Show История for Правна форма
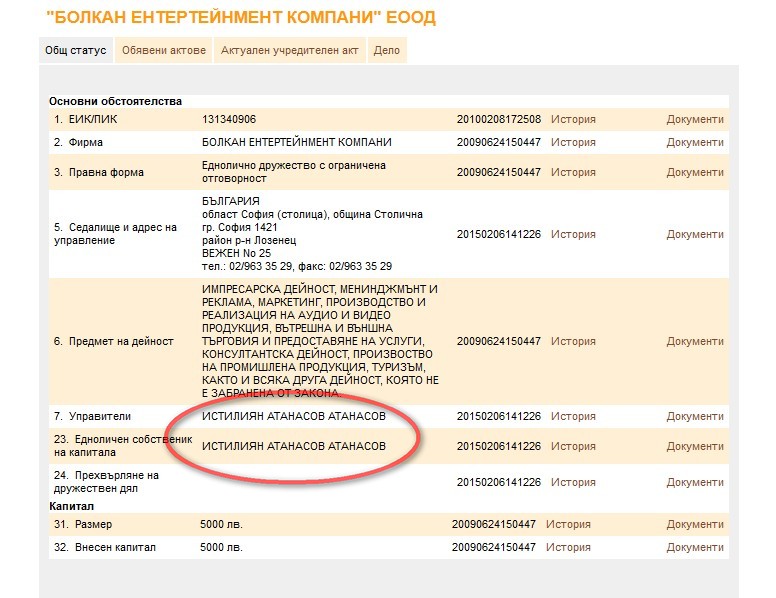This screenshot has width=776, height=598. point(573,172)
